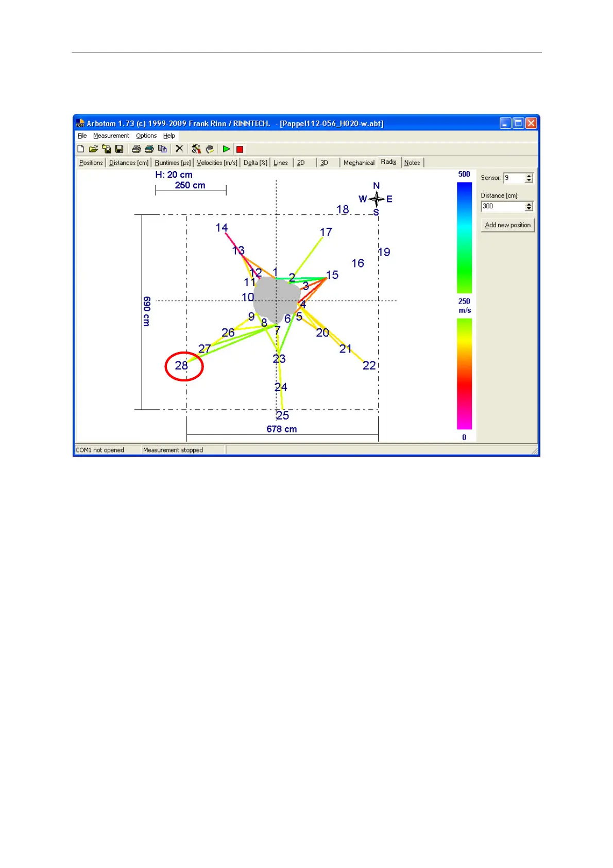Click sensor position 15
613x868 pixels.
332,275
